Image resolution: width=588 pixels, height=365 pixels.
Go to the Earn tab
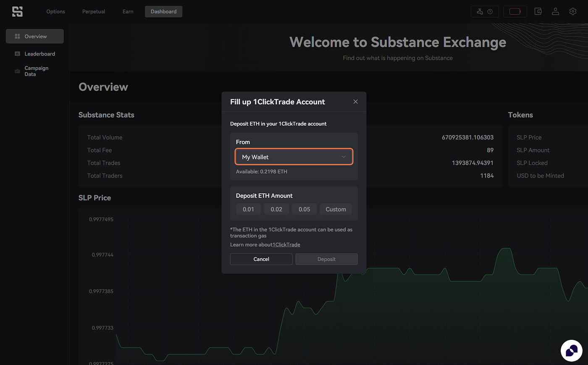(x=128, y=12)
